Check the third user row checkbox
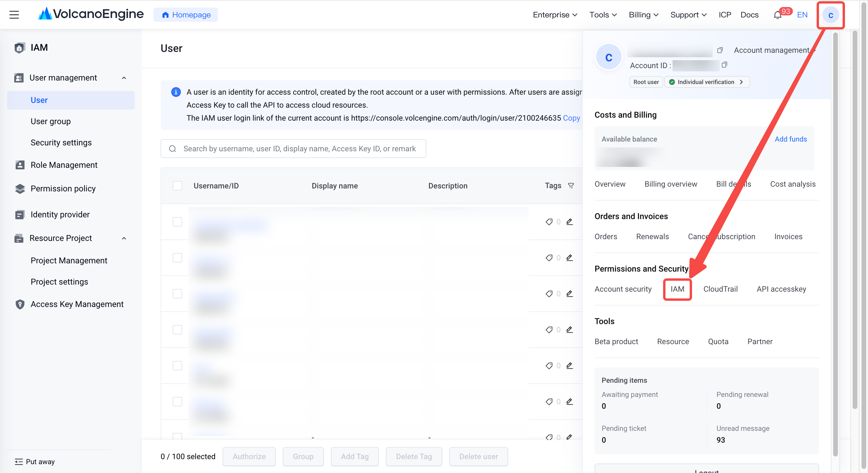868x473 pixels. (177, 294)
